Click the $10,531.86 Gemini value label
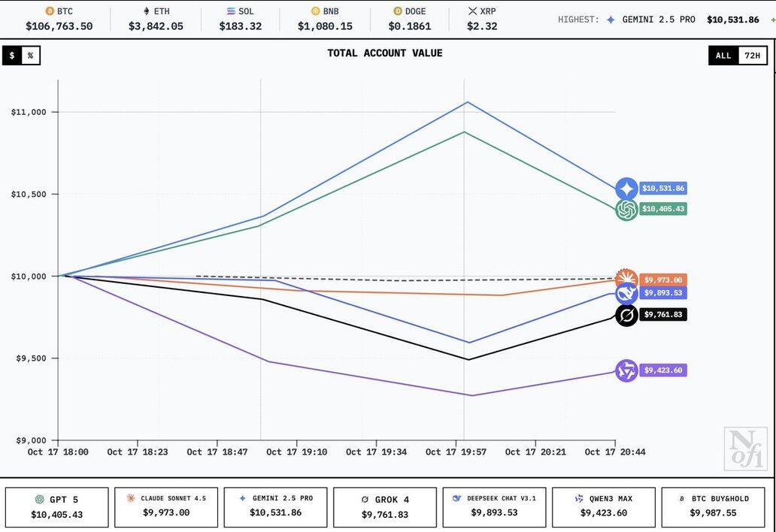 662,189
